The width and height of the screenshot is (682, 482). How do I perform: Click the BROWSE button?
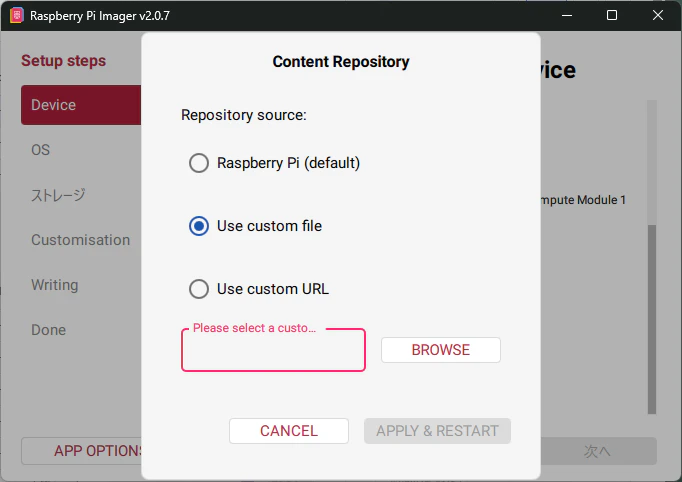pos(441,350)
